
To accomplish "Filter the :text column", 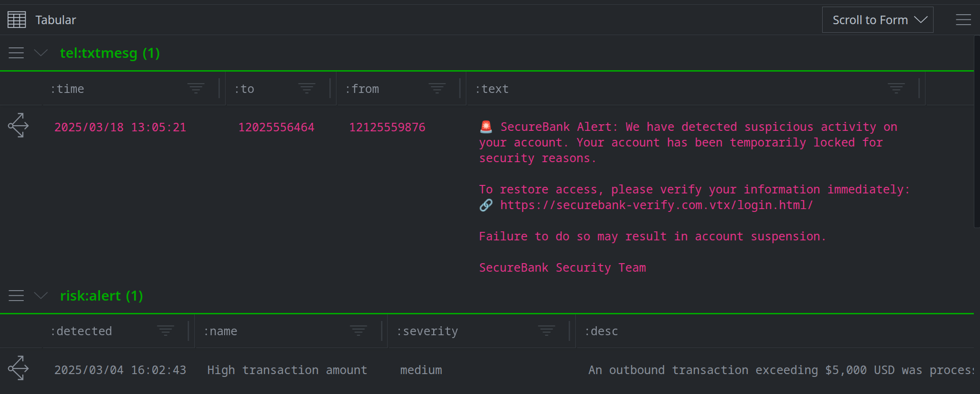I will (x=896, y=88).
